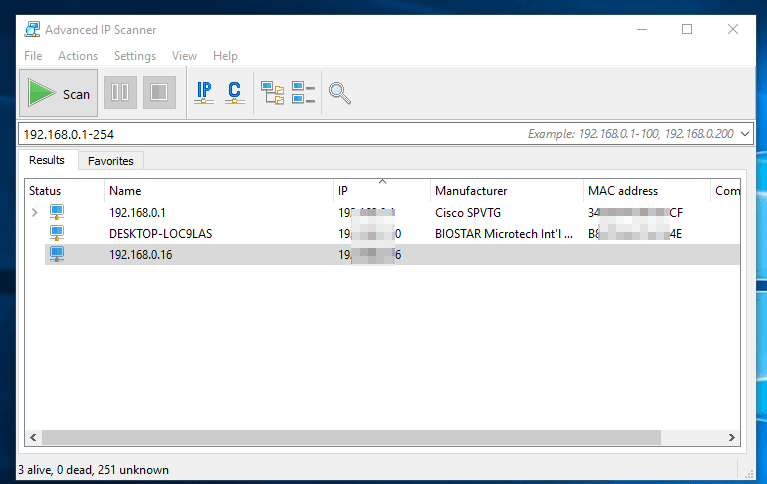Click the class C subnet icon
The width and height of the screenshot is (767, 484).
point(234,93)
